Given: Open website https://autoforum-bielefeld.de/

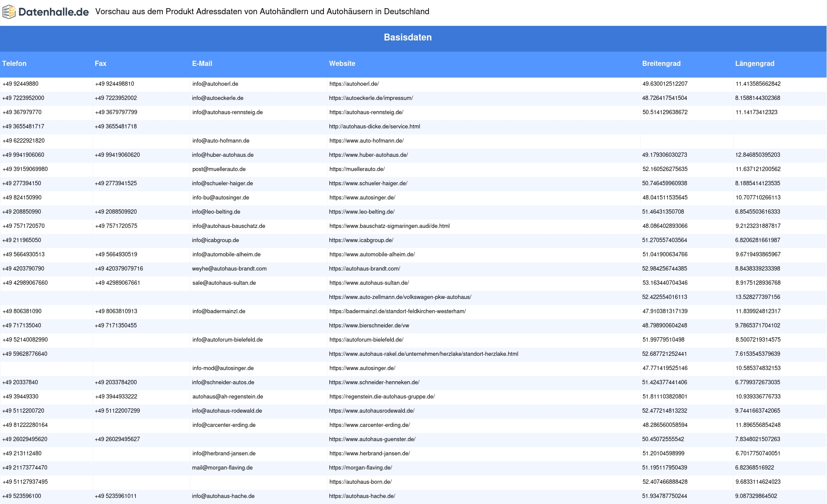Looking at the screenshot, I should (x=367, y=340).
